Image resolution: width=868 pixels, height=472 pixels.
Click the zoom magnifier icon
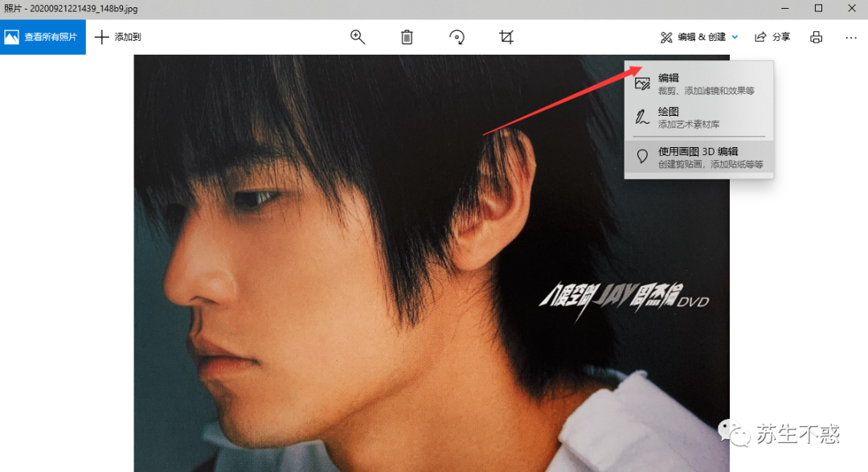point(358,37)
